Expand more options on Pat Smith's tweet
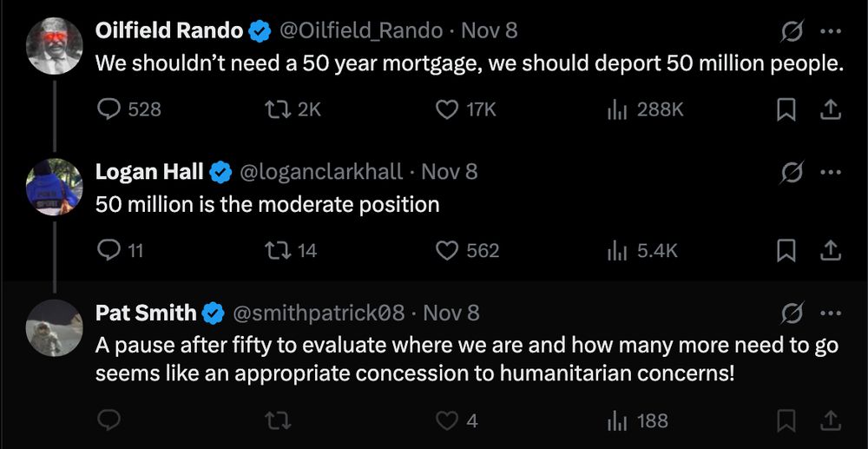Screen dimensions: 868x449 point(831,313)
